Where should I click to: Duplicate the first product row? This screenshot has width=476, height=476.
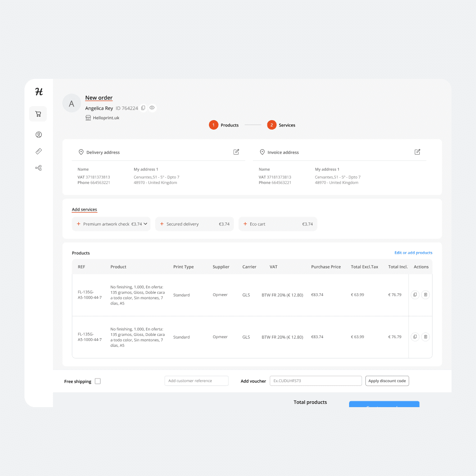[x=415, y=295]
